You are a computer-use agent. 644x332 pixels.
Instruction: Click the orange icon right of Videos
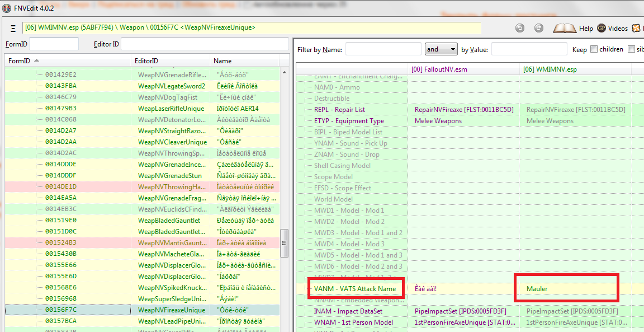[637, 28]
